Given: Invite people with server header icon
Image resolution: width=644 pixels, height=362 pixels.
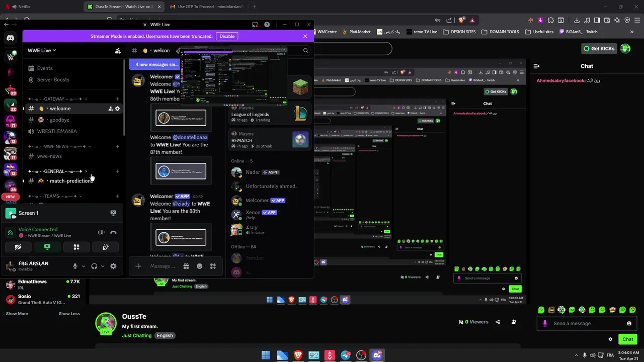Looking at the screenshot, I should tap(118, 50).
